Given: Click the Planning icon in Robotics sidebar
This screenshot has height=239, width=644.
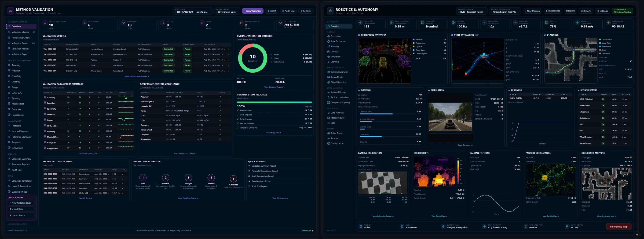Looking at the screenshot, I should click(328, 46).
